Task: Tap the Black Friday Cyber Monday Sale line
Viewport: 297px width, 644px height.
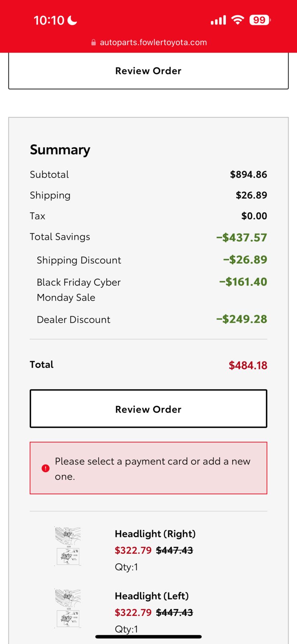Action: (148, 290)
